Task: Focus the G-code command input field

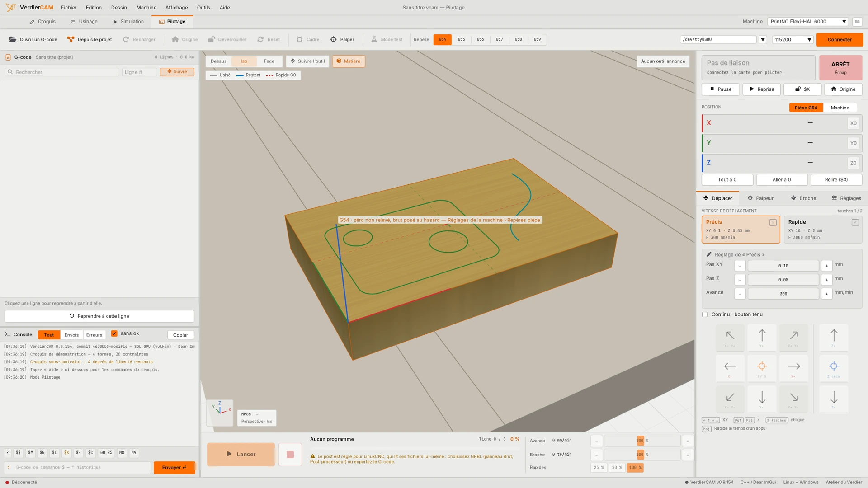Action: tap(77, 467)
